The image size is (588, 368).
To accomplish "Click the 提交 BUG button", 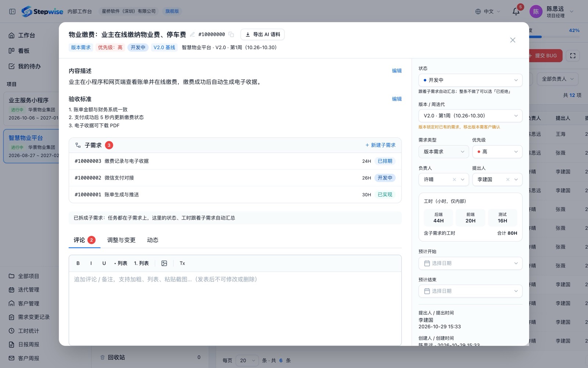I will [545, 56].
